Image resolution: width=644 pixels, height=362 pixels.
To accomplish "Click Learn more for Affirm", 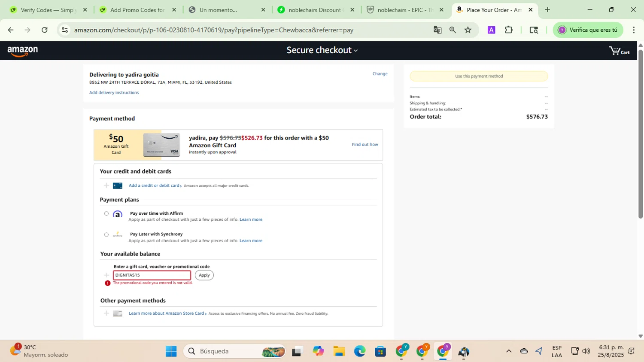I will 251,219.
